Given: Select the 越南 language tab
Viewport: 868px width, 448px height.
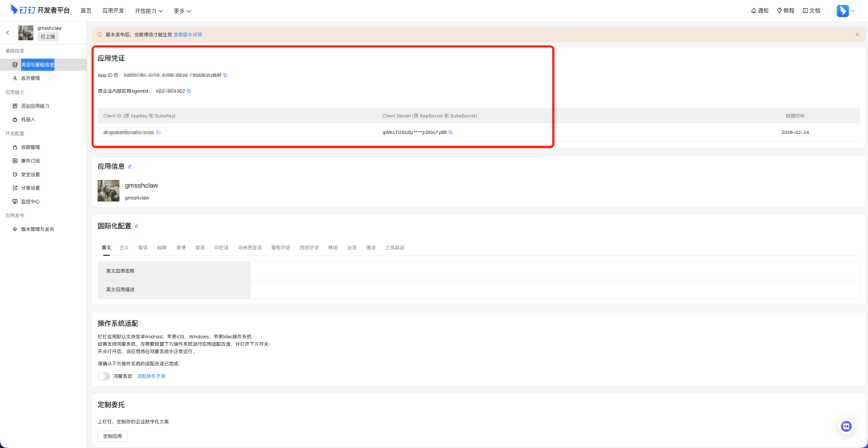Looking at the screenshot, I should click(162, 248).
